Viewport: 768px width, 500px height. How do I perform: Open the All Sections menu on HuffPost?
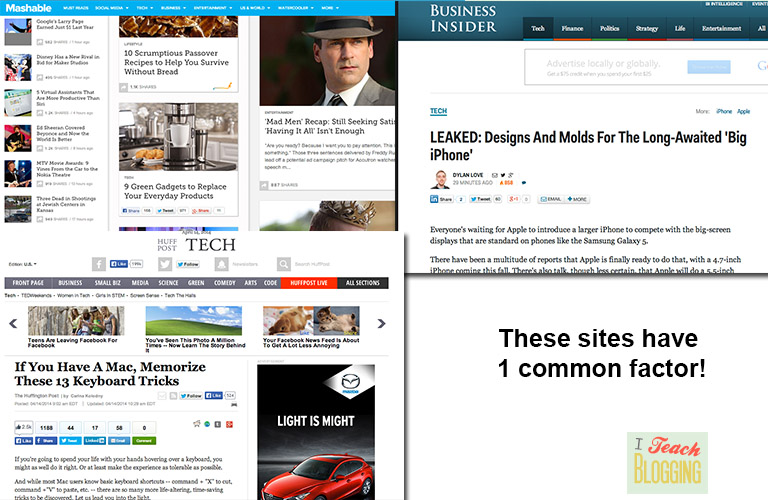tap(361, 283)
